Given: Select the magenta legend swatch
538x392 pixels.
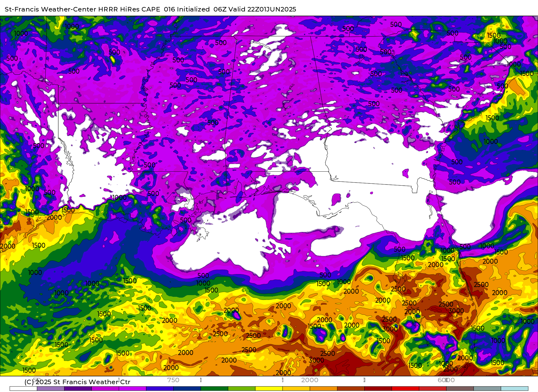Looking at the screenshot, I should (105, 389).
